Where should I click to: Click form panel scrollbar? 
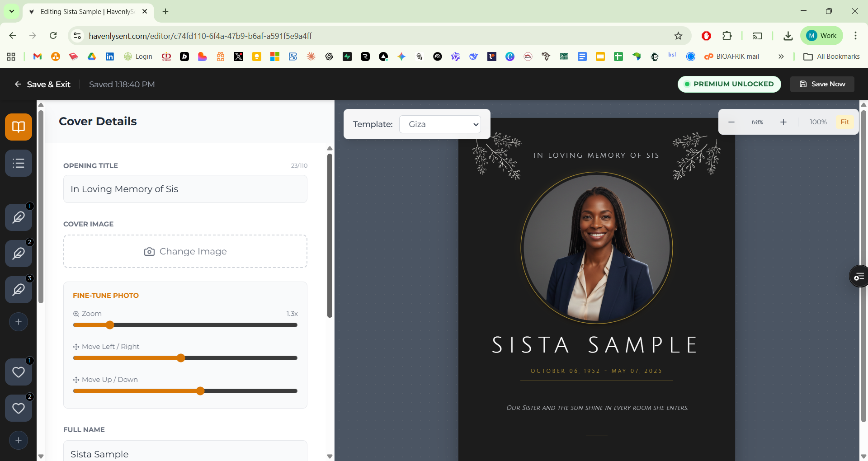point(330,236)
